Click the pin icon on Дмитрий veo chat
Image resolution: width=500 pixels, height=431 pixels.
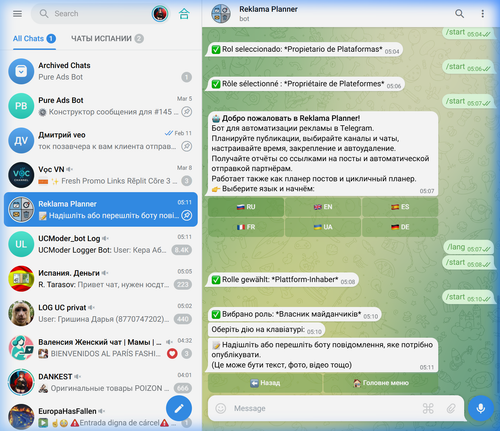tap(187, 146)
